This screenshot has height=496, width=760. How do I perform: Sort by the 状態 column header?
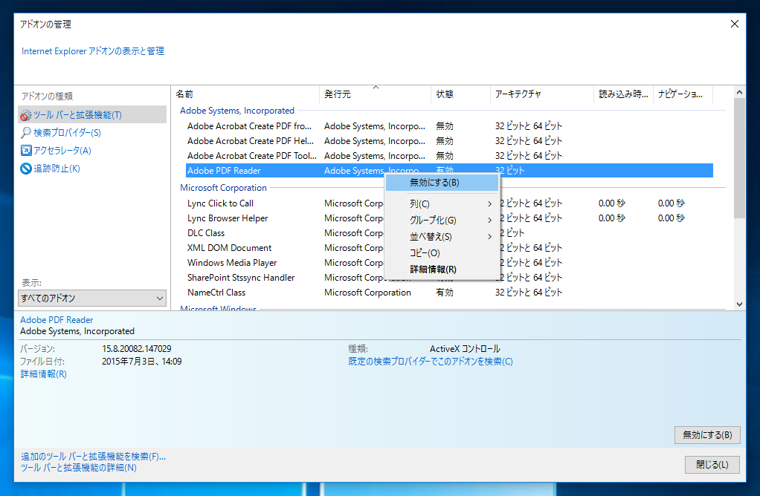pyautogui.click(x=460, y=94)
